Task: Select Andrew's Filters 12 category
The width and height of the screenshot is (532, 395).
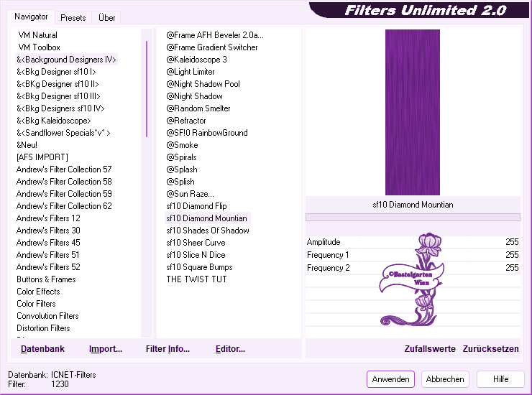Action: (x=48, y=218)
